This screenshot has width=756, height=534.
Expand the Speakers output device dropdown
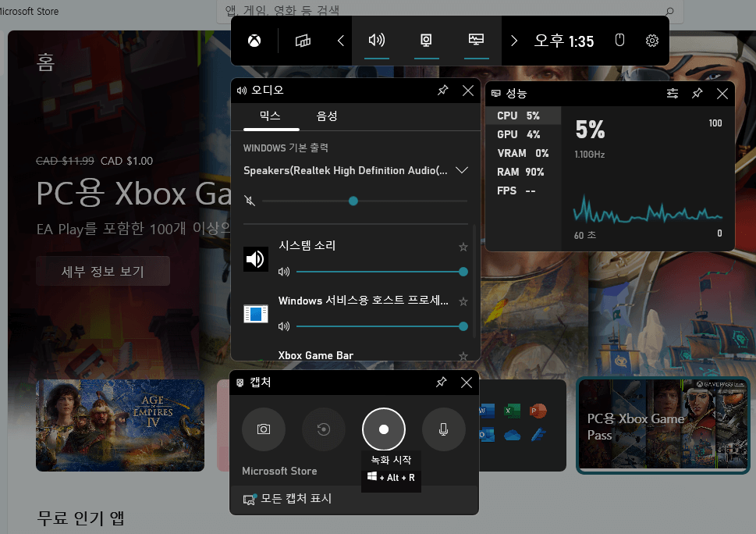[x=461, y=170]
